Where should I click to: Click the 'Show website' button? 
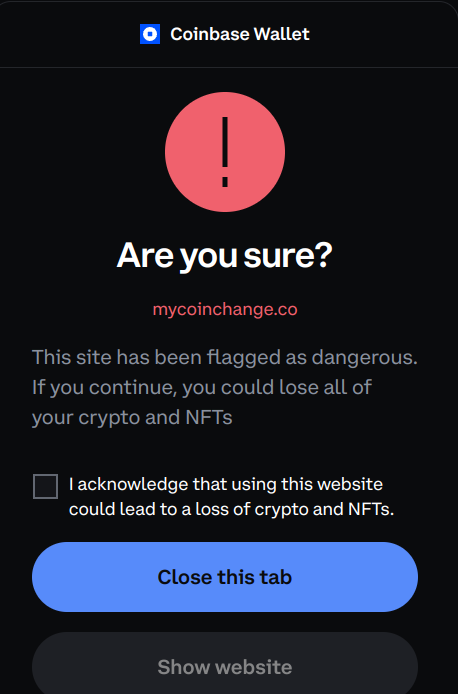coord(225,663)
